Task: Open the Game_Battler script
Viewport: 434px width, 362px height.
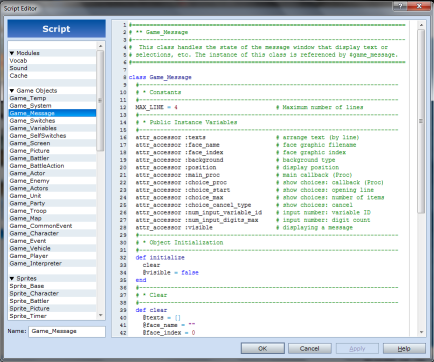Action: tap(52, 158)
